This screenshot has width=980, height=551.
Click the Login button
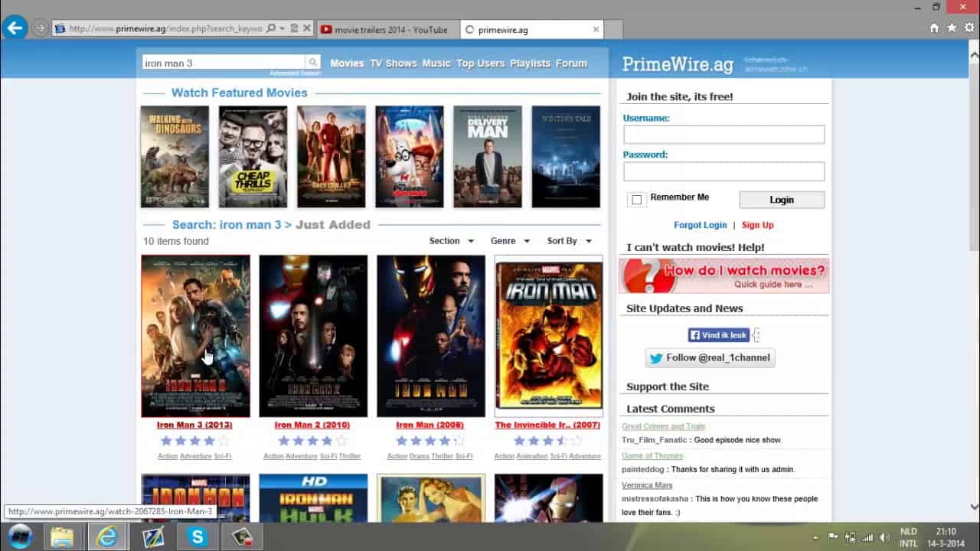[x=782, y=200]
